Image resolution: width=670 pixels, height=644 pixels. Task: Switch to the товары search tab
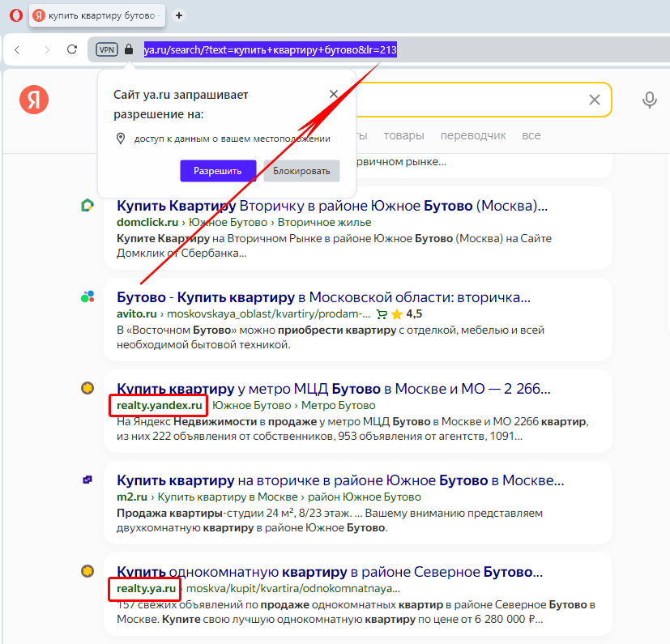point(404,135)
